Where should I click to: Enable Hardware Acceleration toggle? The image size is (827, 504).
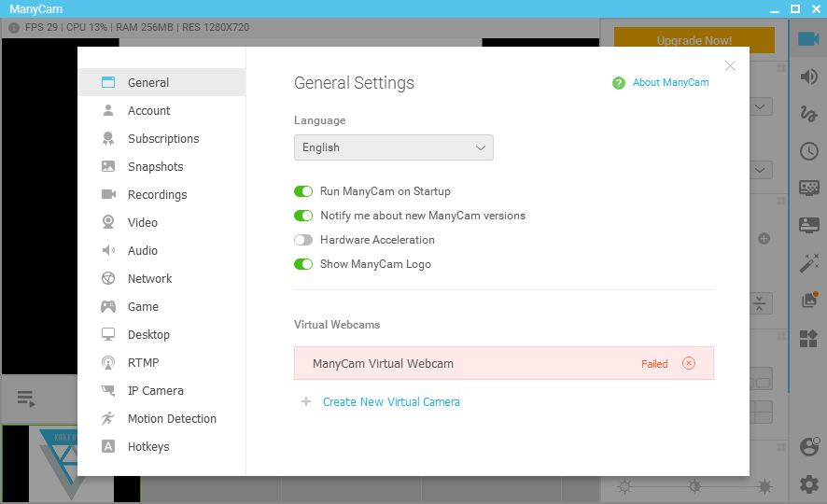coord(303,240)
